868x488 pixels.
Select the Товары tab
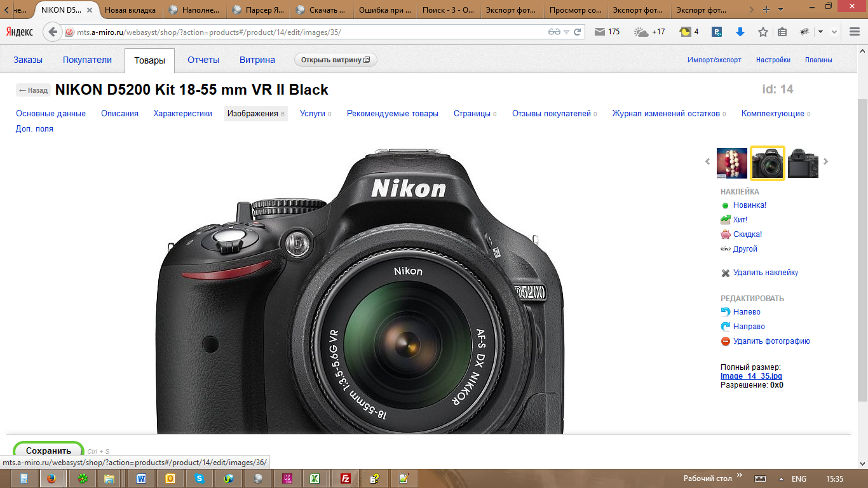(150, 60)
